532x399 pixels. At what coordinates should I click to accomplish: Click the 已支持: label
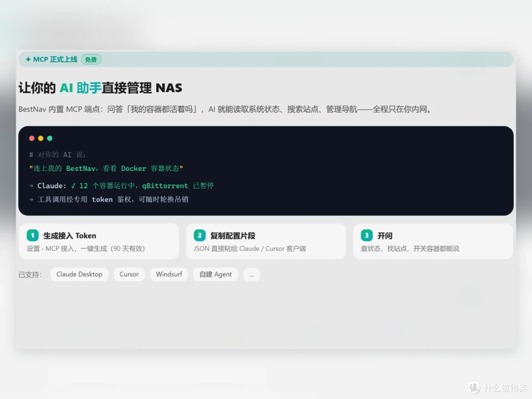(x=30, y=275)
